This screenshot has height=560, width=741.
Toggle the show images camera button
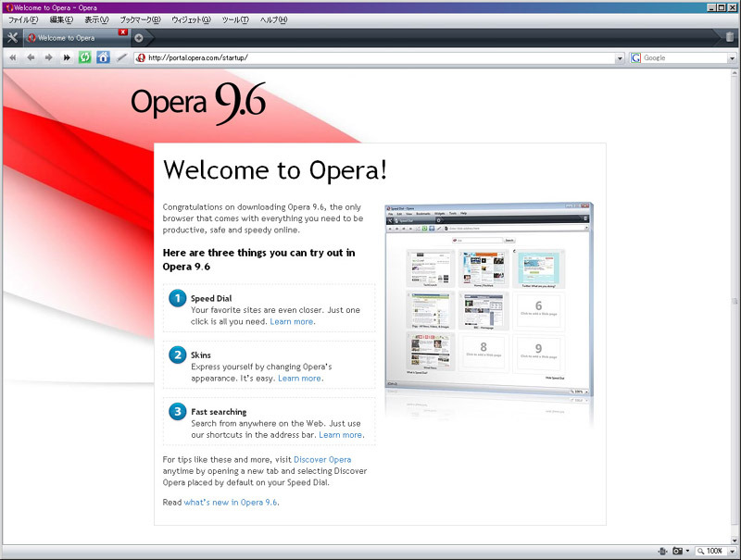(678, 551)
